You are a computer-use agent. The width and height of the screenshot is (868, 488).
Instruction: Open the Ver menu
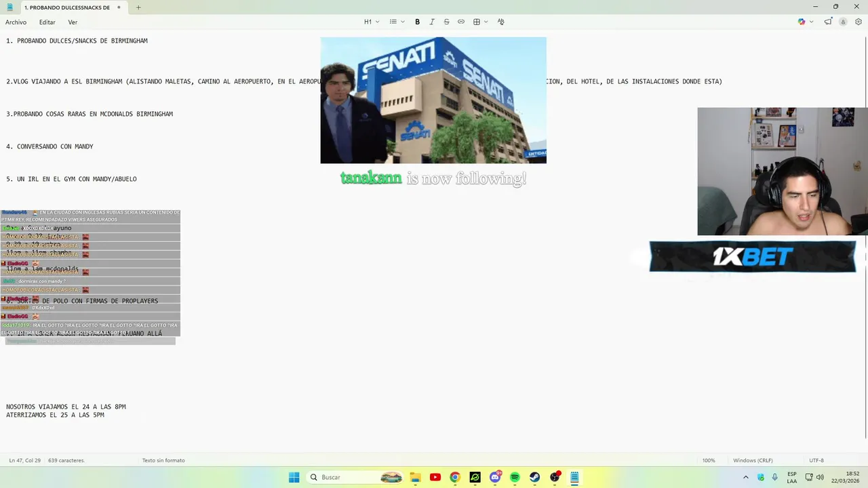73,22
